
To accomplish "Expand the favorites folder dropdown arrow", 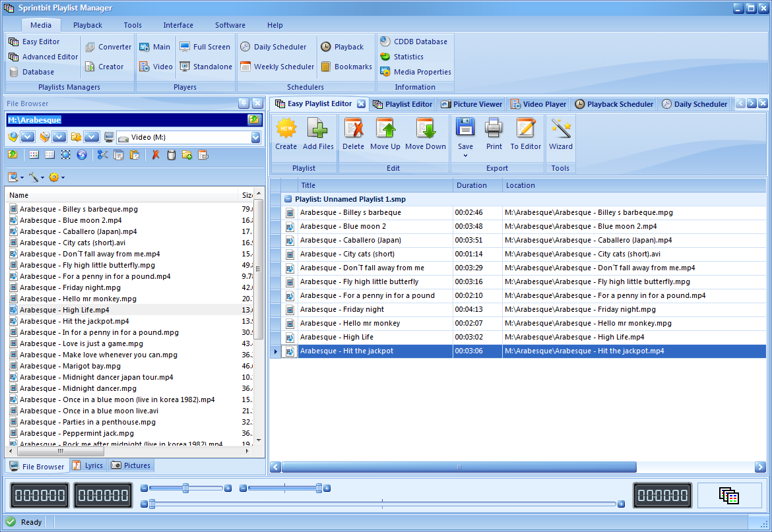I will pos(92,137).
